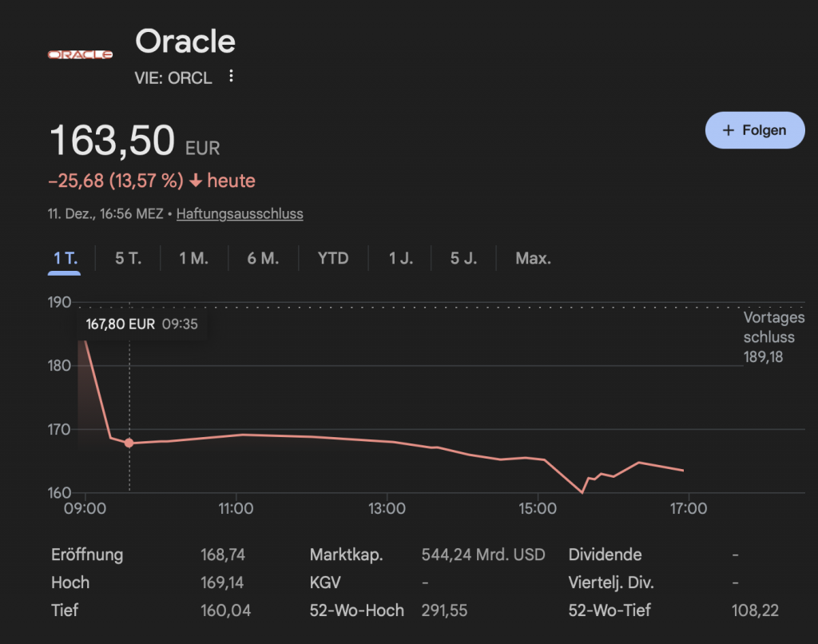The height and width of the screenshot is (644, 818).
Task: Switch to the 5 T. time range
Action: click(126, 258)
